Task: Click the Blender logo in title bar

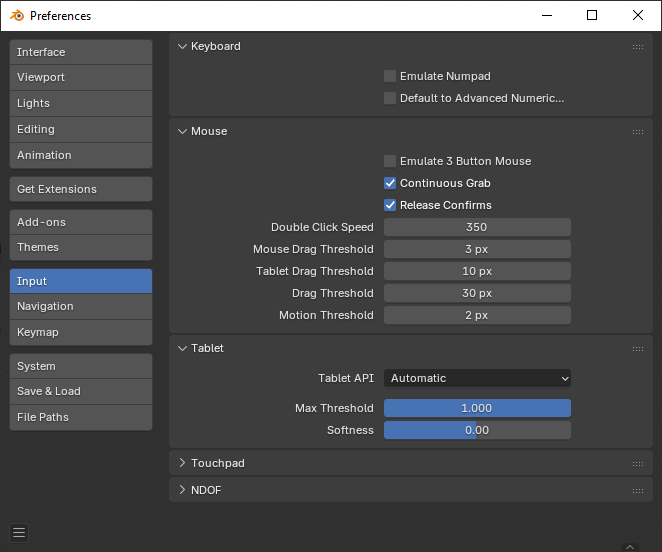Action: (x=16, y=16)
